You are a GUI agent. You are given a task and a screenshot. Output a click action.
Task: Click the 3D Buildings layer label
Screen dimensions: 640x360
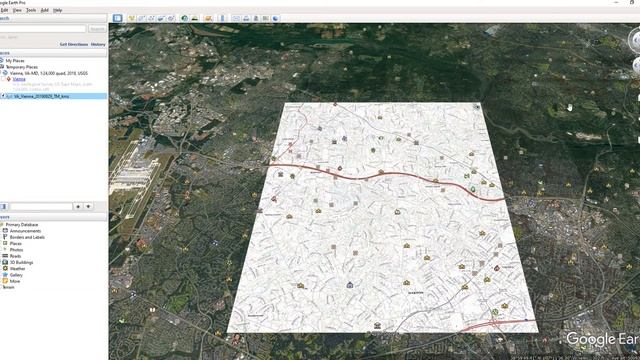pyautogui.click(x=22, y=262)
